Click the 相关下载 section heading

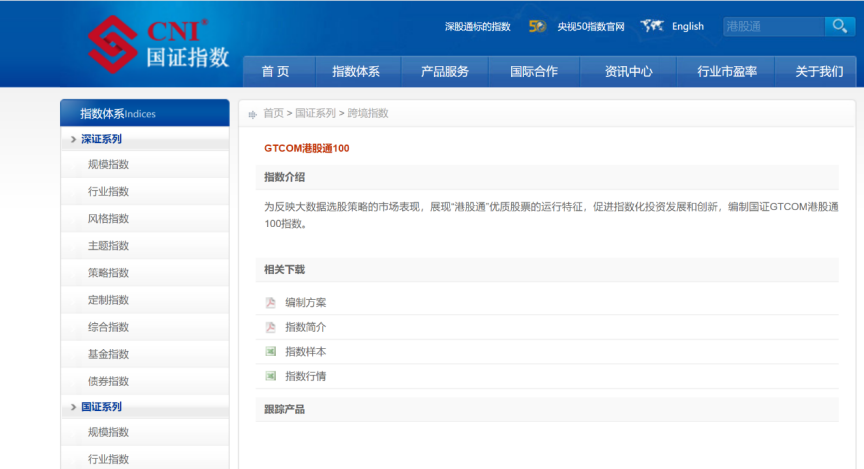[284, 269]
